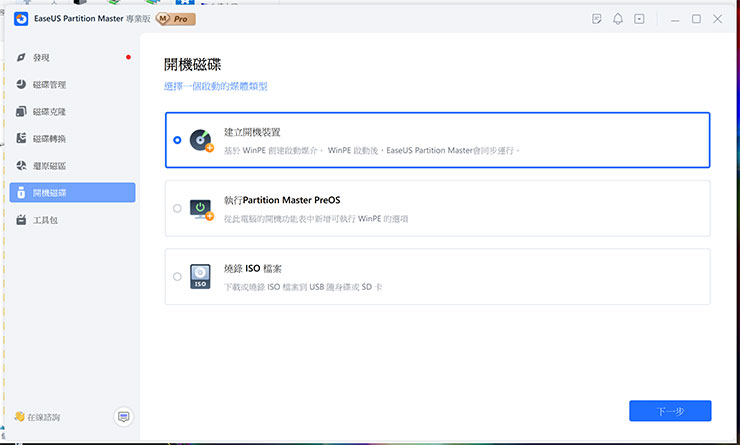
Task: Maximize the EaseUS window
Action: (x=696, y=19)
